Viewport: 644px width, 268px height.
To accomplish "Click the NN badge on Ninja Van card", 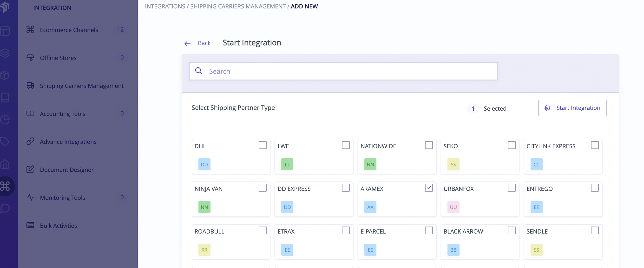I will tap(204, 207).
